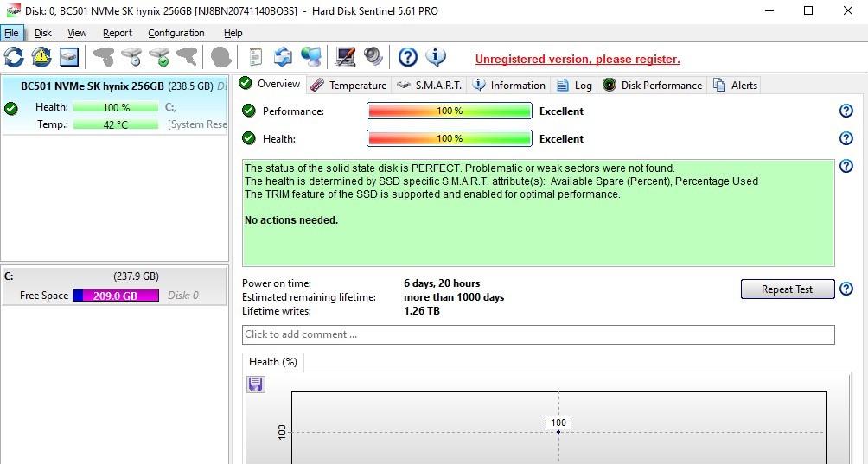Click the "(237.9 GB)" partition size text

pyautogui.click(x=137, y=276)
